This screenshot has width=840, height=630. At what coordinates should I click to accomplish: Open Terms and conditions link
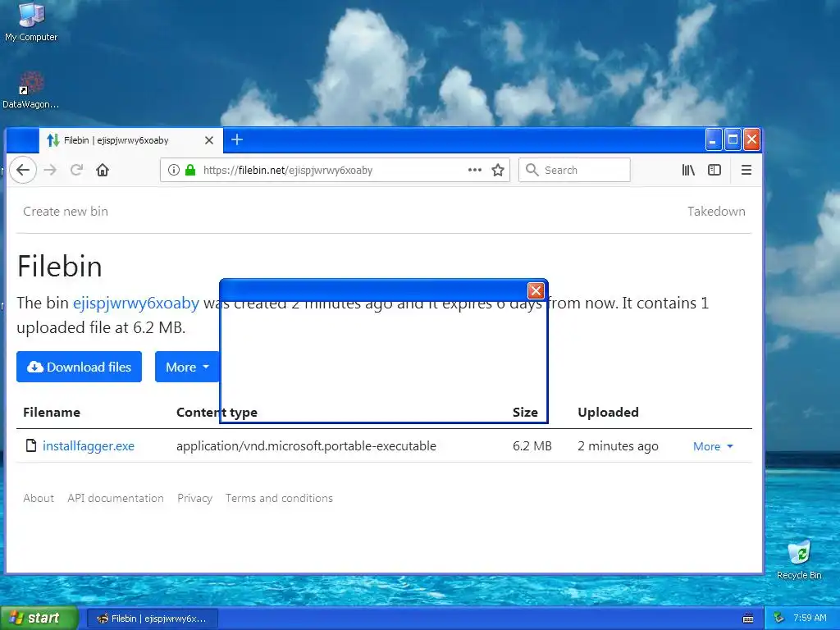[279, 498]
